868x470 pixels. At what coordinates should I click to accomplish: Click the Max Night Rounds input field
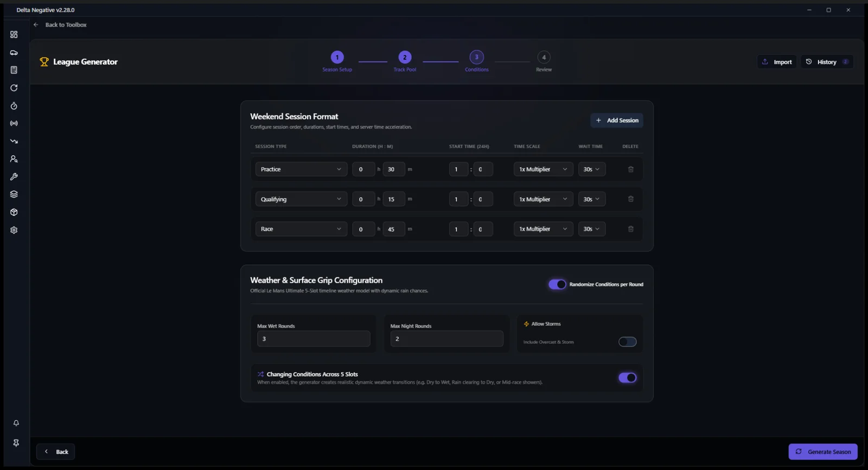[x=446, y=339]
